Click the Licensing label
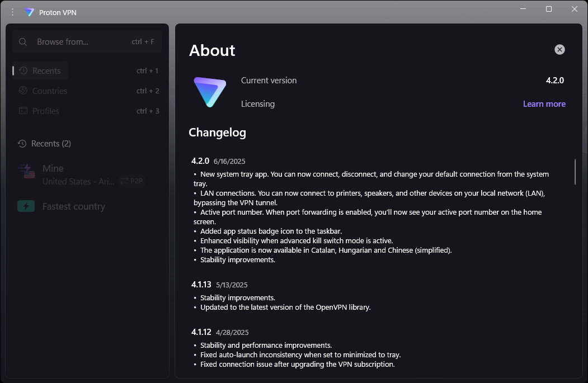 pyautogui.click(x=257, y=104)
